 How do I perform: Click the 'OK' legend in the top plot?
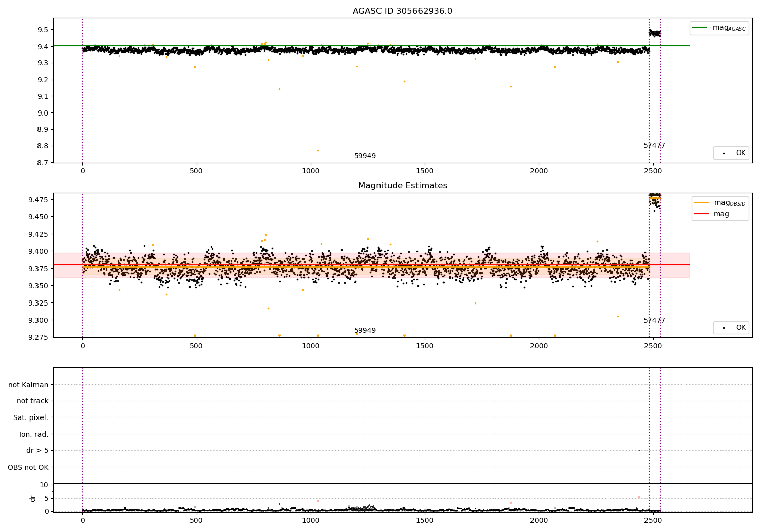click(x=731, y=153)
